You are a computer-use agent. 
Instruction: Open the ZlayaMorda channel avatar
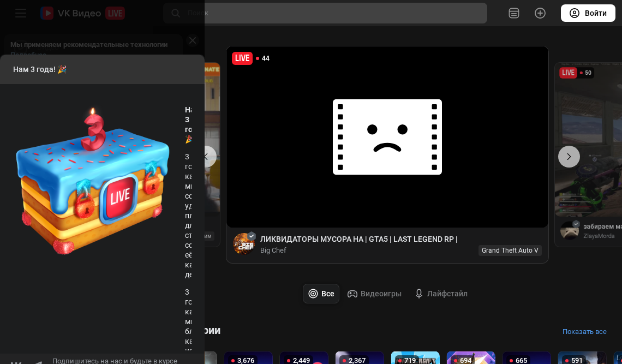(x=570, y=230)
